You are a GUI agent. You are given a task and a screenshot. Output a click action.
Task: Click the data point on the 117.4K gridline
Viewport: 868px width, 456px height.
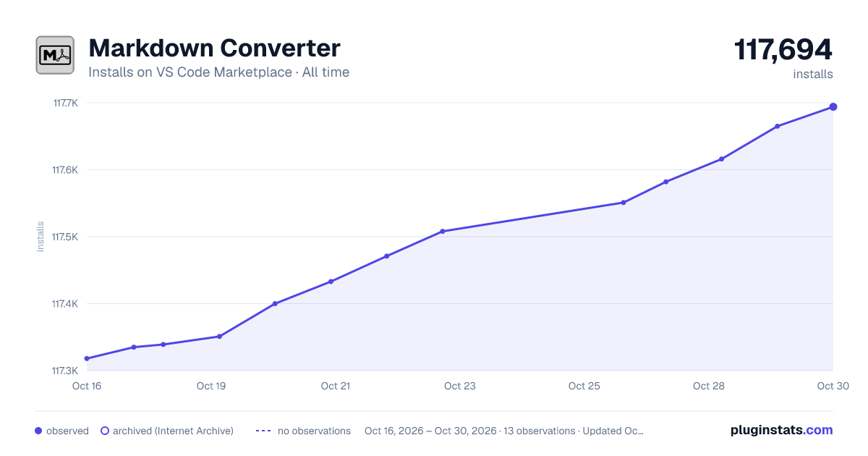click(x=275, y=304)
